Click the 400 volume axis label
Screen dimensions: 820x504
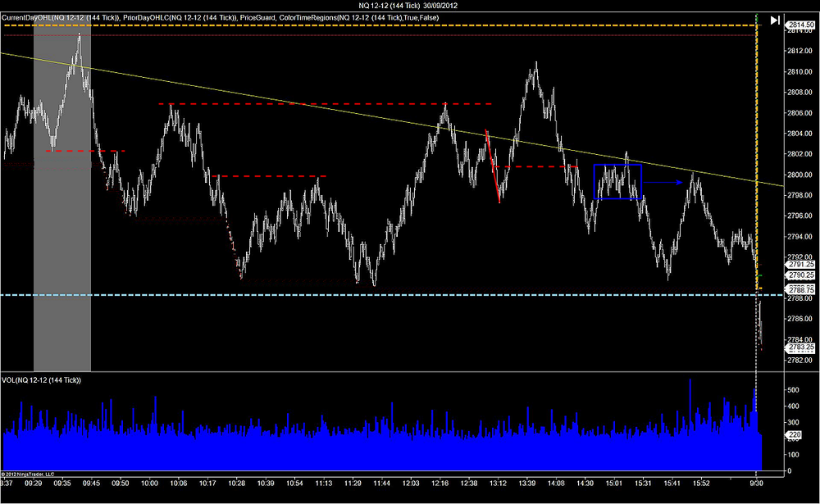[793, 406]
